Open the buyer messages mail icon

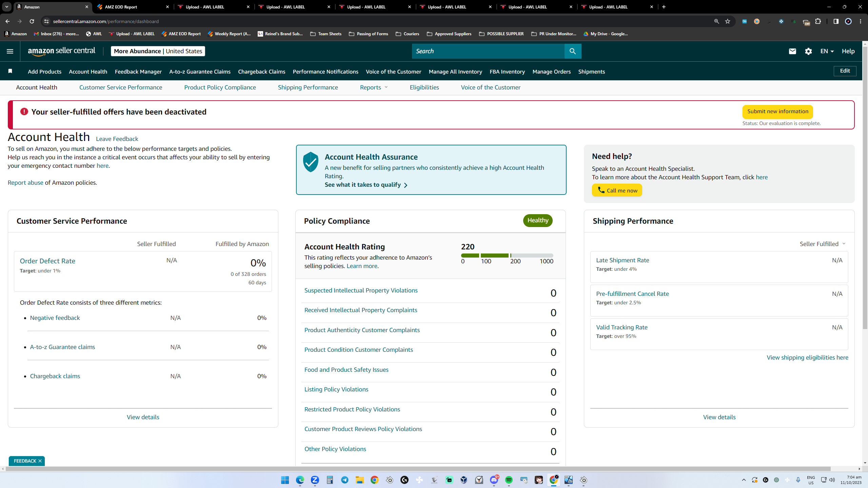792,51
